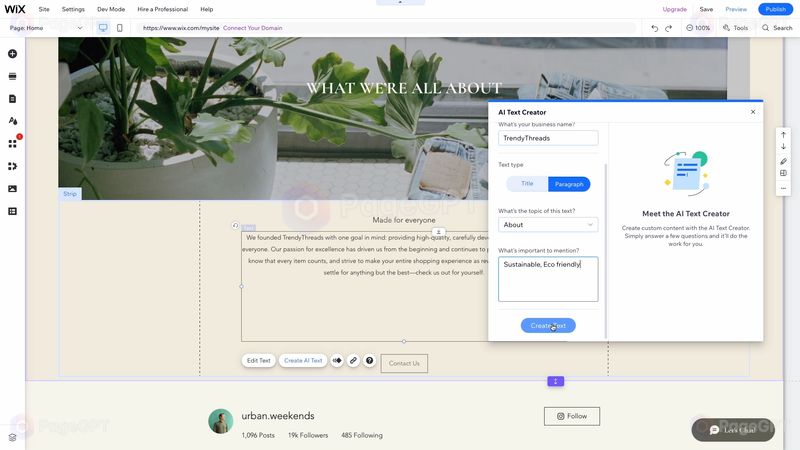The width and height of the screenshot is (800, 450).
Task: Click urban.weekends account name
Action: pos(278,416)
